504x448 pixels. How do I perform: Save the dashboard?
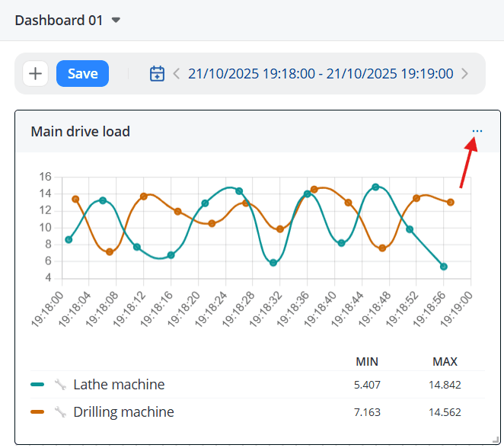[x=83, y=74]
